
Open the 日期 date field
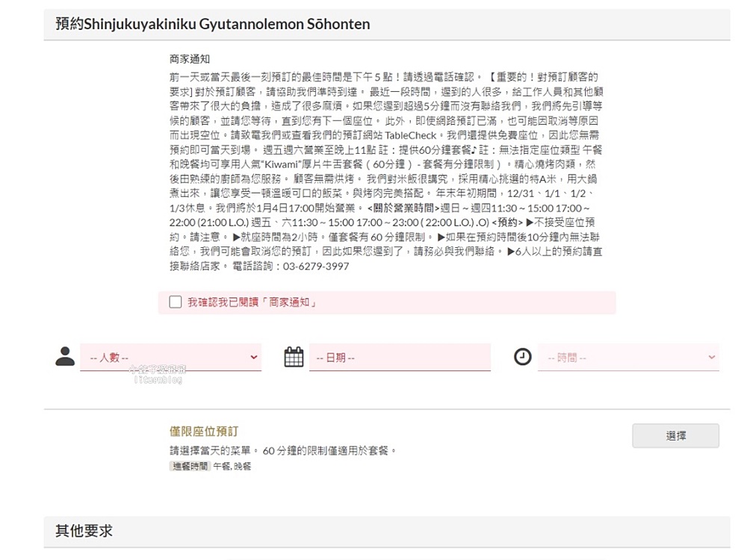[400, 357]
